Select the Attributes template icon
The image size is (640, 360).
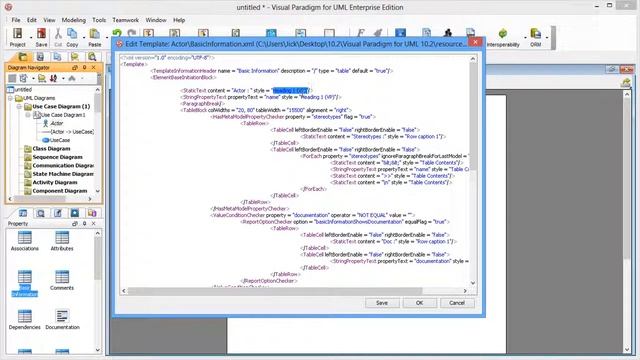62,241
